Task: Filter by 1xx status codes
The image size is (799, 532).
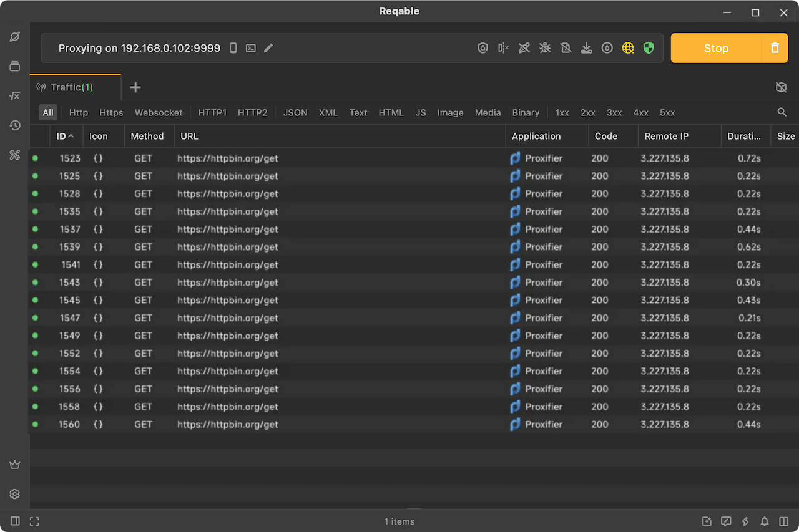Action: pyautogui.click(x=562, y=113)
